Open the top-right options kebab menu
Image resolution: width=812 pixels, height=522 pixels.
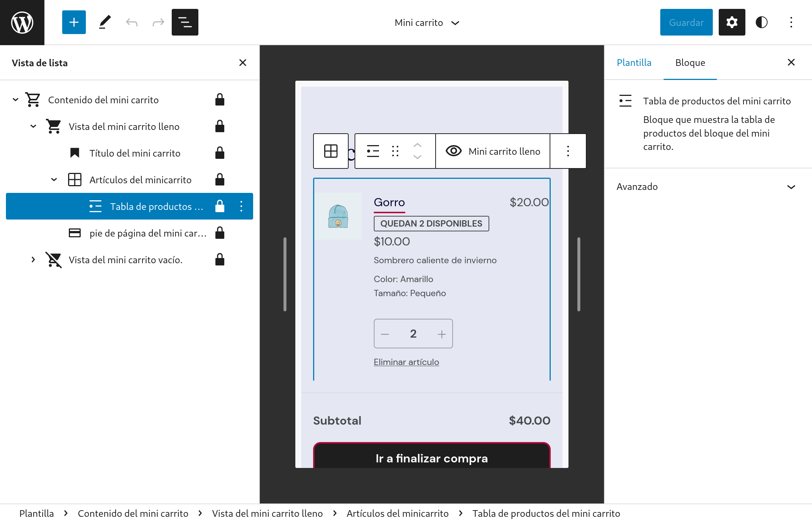[791, 22]
